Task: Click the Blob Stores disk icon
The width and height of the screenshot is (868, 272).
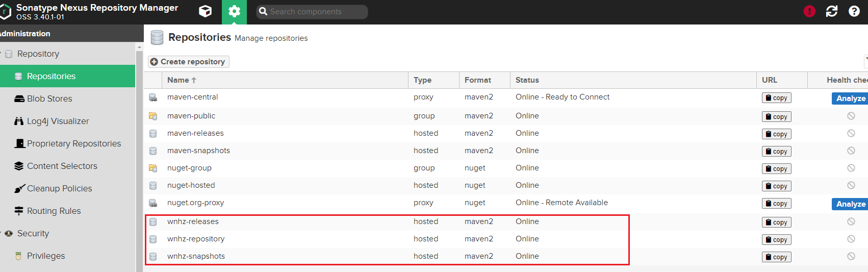Action: (x=19, y=98)
